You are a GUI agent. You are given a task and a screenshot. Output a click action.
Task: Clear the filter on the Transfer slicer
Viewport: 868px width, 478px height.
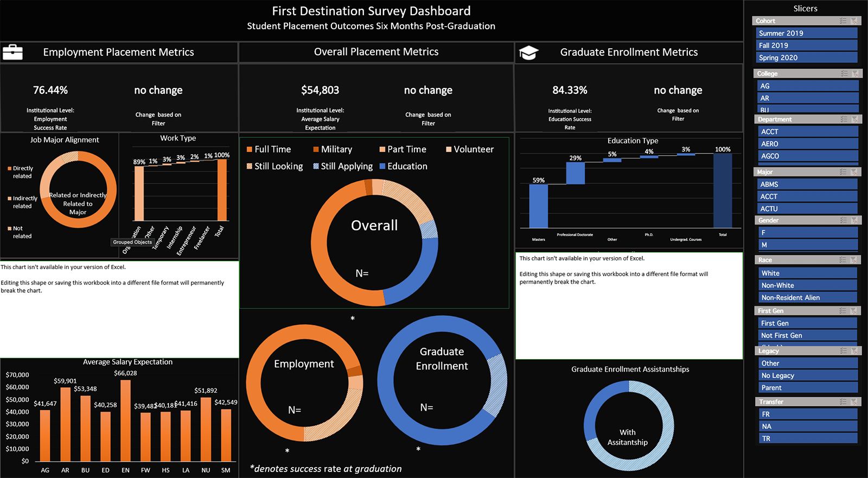(x=854, y=402)
